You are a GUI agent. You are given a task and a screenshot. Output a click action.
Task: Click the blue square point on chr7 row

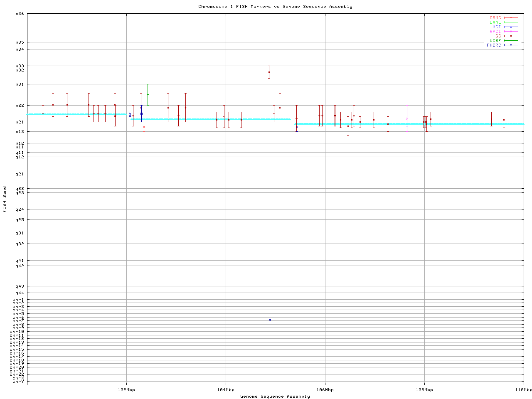point(270,320)
